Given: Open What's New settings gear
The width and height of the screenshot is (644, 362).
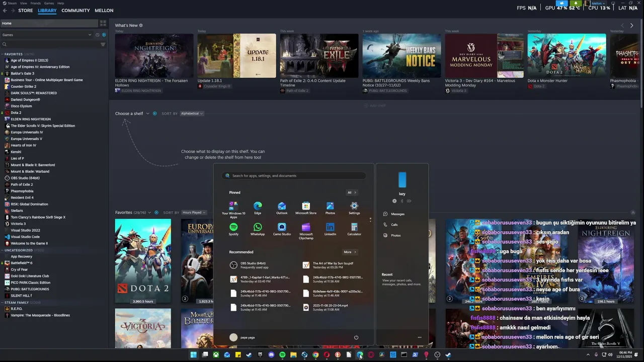Looking at the screenshot, I should [x=141, y=25].
